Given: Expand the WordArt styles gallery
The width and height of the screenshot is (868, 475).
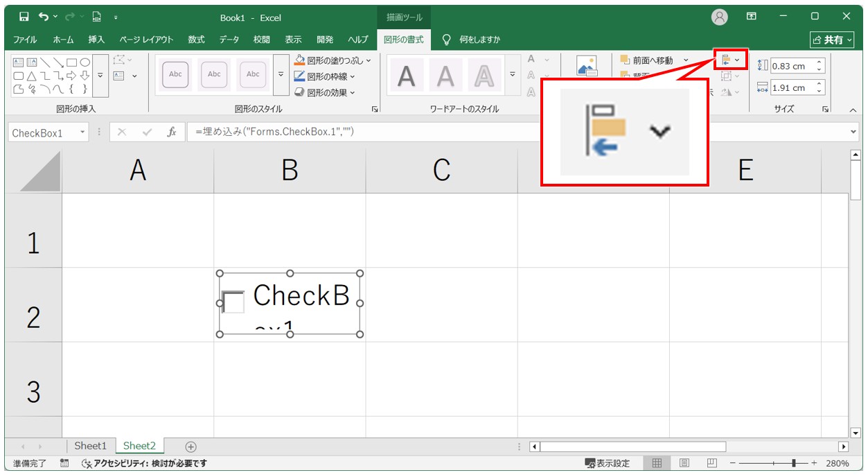Looking at the screenshot, I should [513, 75].
